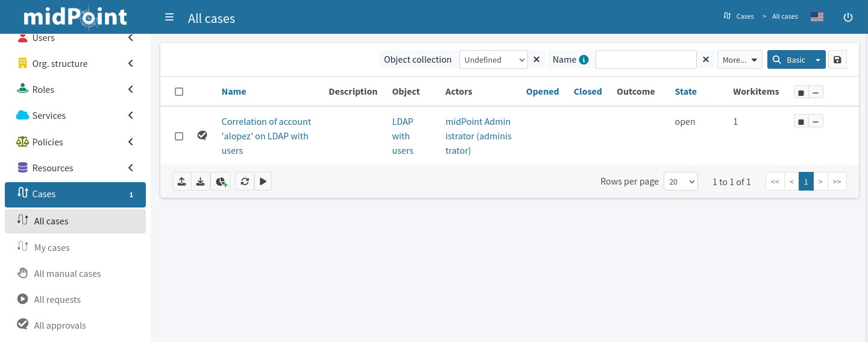Viewport: 868px width, 342px height.
Task: Open the Rows per page dropdown
Action: (680, 182)
